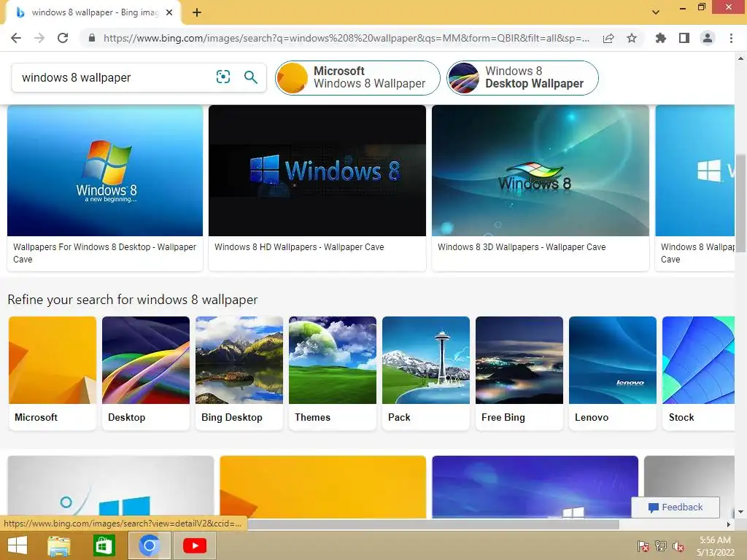The width and height of the screenshot is (747, 560).
Task: Select the windows 8 wallpaper tab
Action: 93,13
